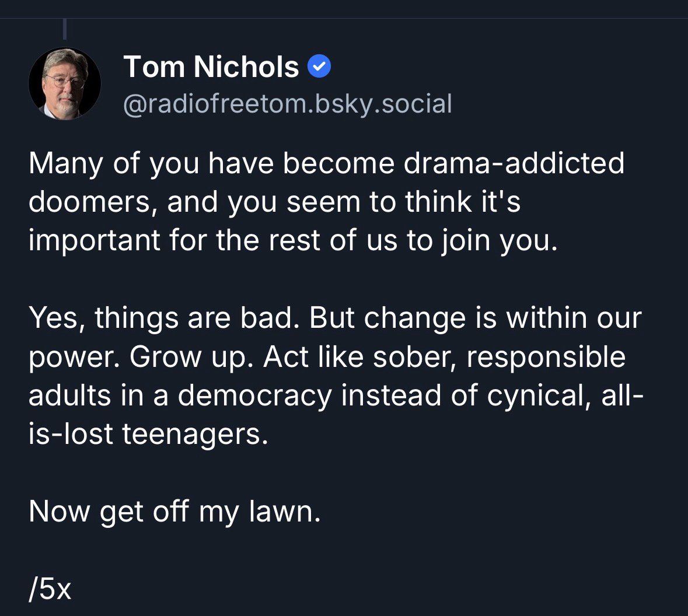Click the "/5x" thread counter text
The image size is (688, 616).
[x=50, y=589]
